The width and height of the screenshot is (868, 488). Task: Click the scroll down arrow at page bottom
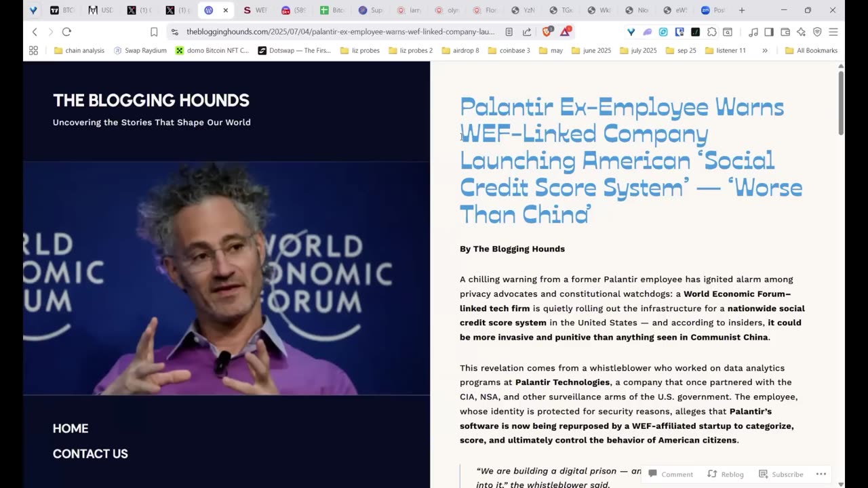pos(841,484)
